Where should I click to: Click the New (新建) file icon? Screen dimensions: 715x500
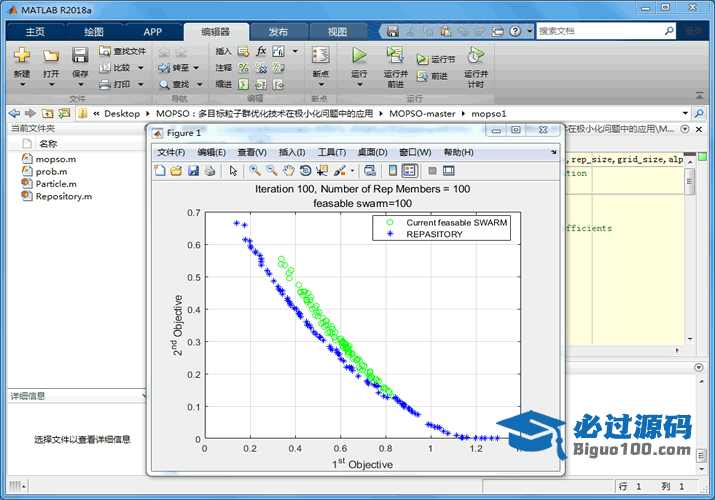pos(21,56)
